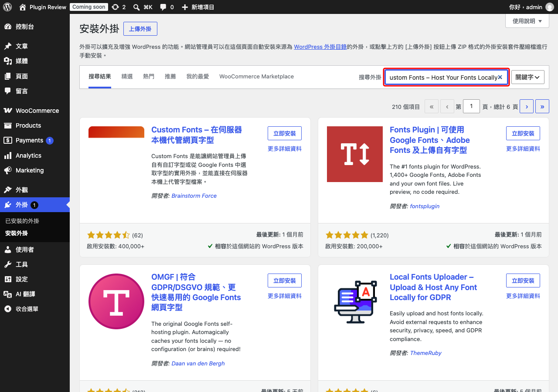This screenshot has width=558, height=392.
Task: Install Custom Fonts plugin with 立即安裝
Action: (285, 134)
